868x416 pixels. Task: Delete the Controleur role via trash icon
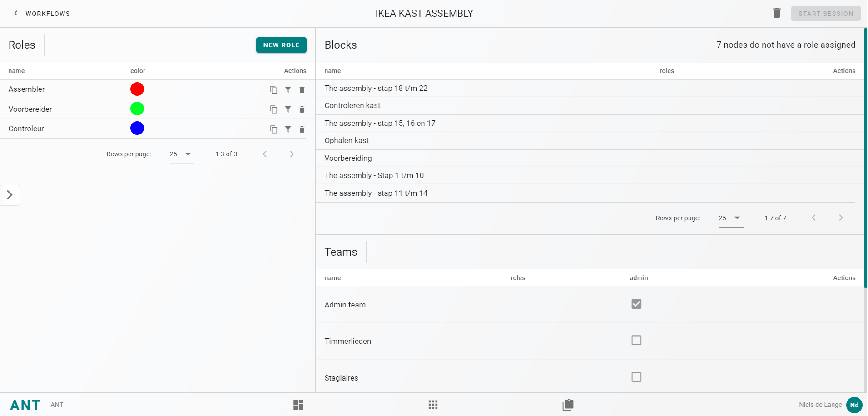pos(302,129)
